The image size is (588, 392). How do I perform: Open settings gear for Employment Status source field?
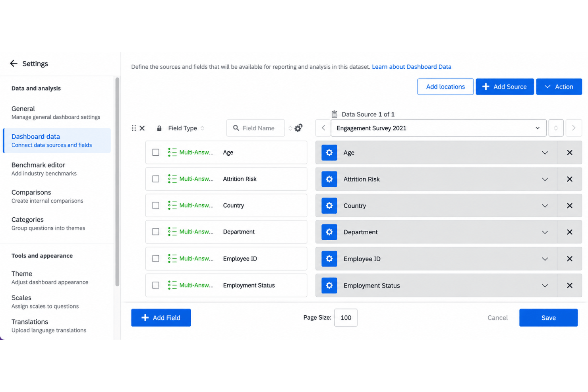tap(329, 286)
